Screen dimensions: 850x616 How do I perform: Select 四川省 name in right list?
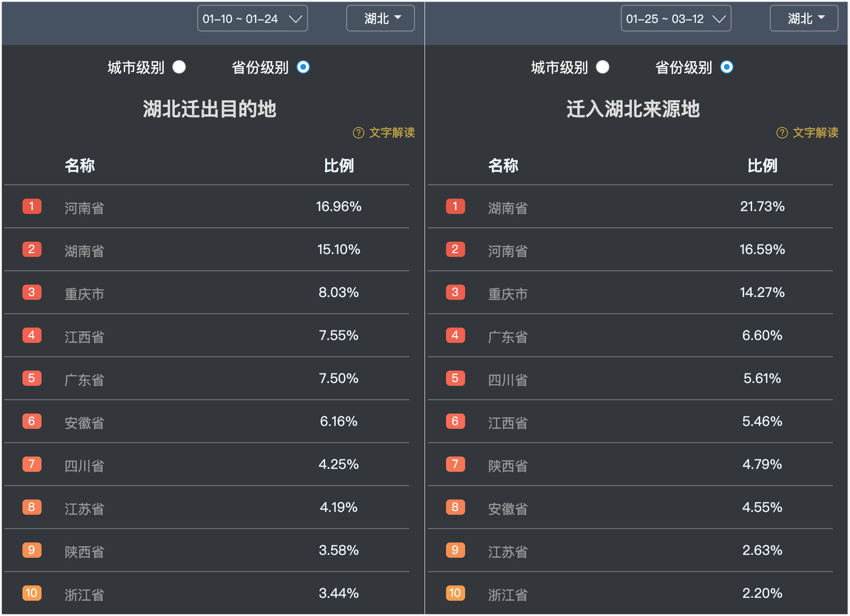pyautogui.click(x=508, y=380)
